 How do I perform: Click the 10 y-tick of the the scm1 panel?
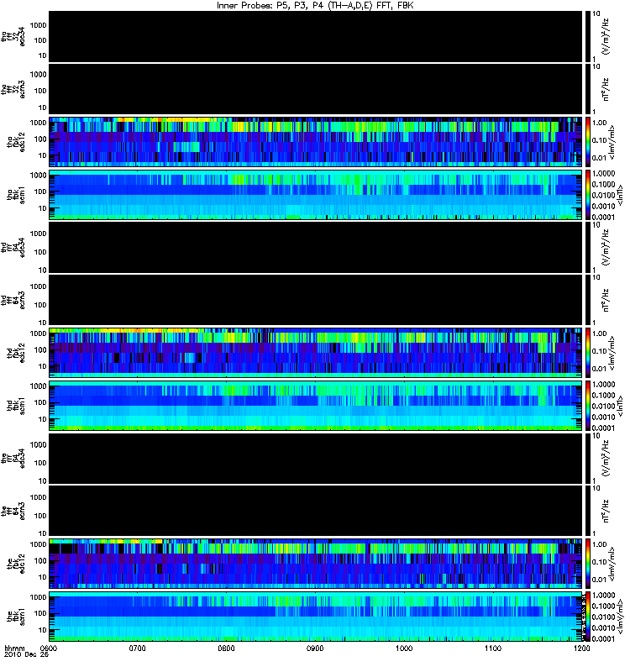click(x=43, y=630)
